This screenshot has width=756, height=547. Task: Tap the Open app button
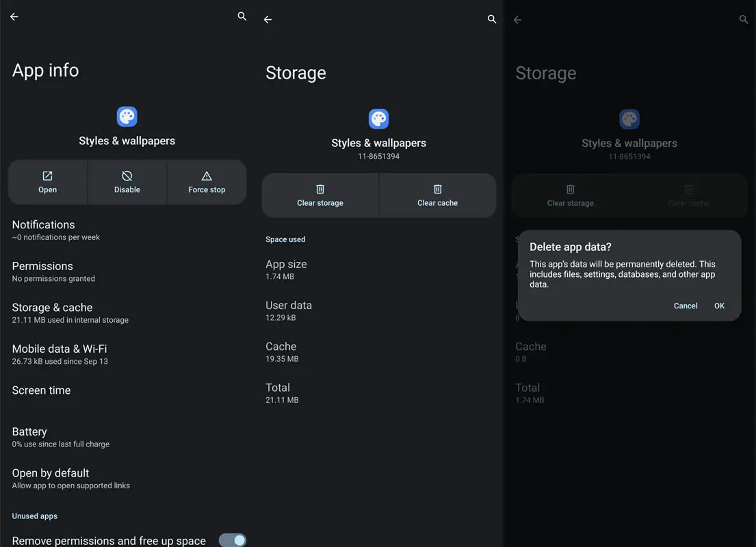point(47,182)
